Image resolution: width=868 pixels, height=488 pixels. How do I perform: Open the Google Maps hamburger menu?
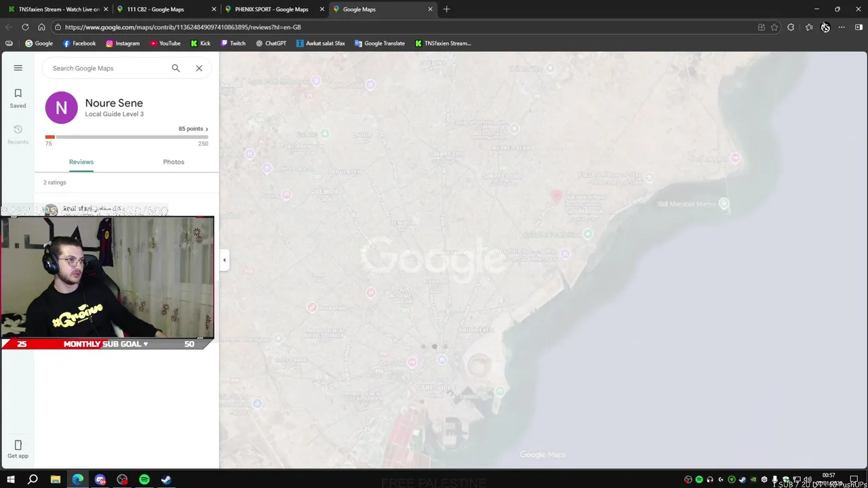click(x=18, y=68)
